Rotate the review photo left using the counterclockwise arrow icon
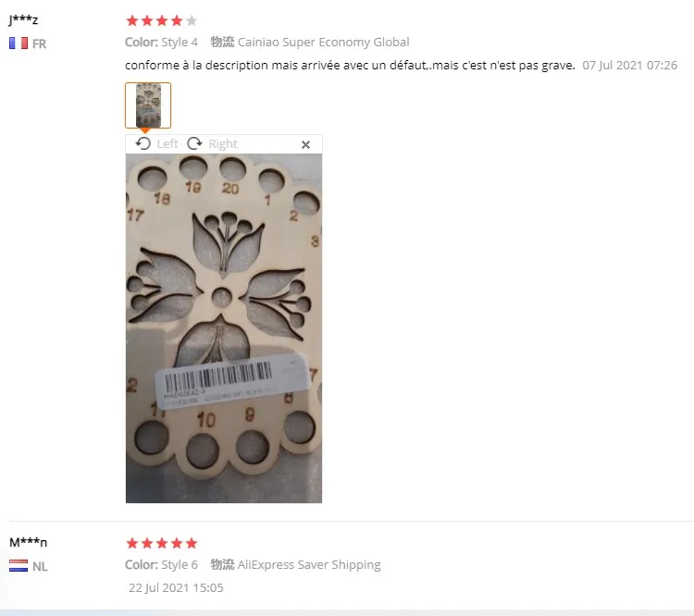The width and height of the screenshot is (694, 616). [x=143, y=143]
